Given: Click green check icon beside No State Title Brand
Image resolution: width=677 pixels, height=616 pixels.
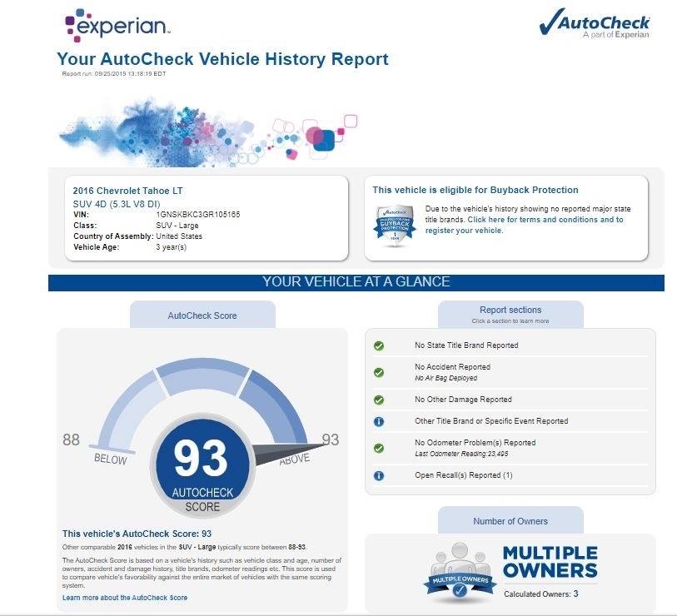Looking at the screenshot, I should 379,345.
